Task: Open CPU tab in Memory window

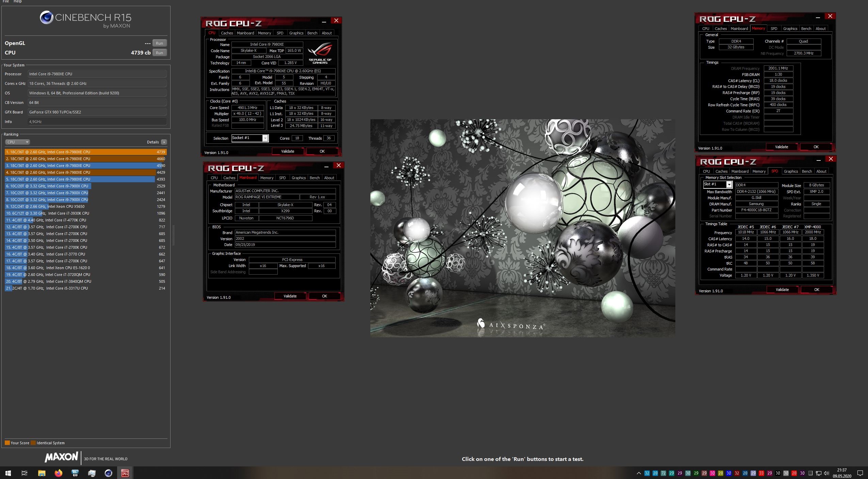Action: [x=706, y=29]
